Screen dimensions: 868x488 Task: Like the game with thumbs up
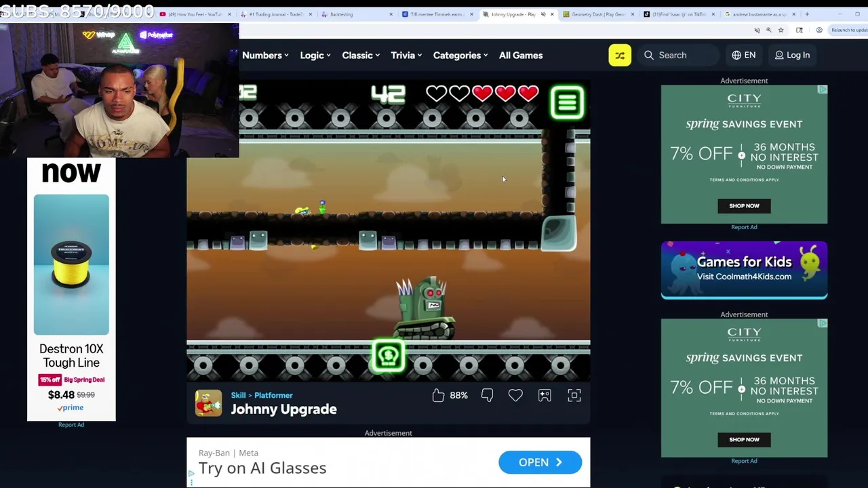pos(438,395)
